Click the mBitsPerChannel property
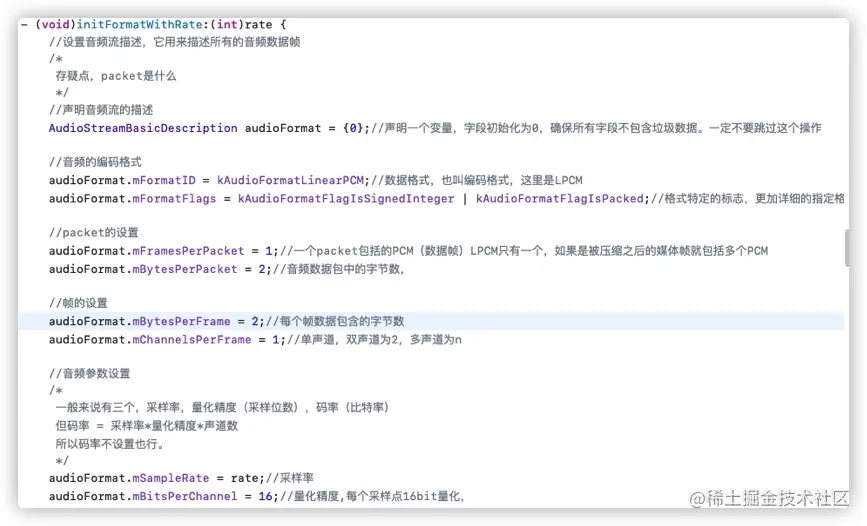 pyautogui.click(x=185, y=497)
